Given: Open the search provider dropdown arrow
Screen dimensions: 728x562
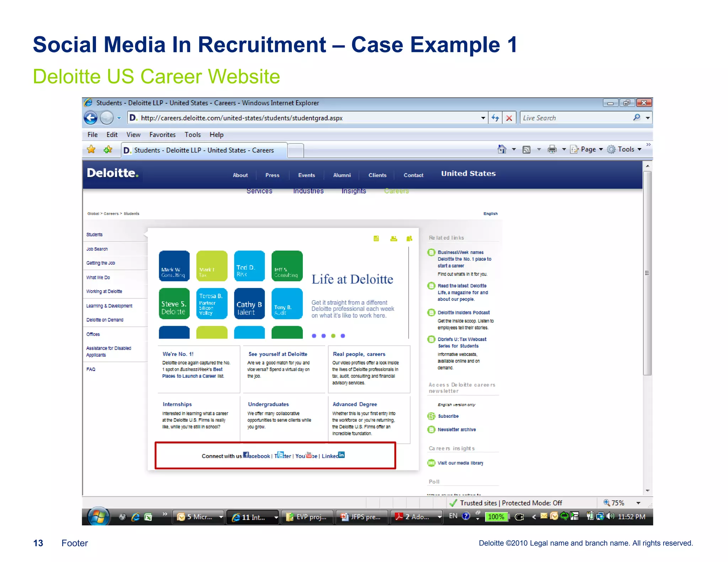Looking at the screenshot, I should click(648, 118).
